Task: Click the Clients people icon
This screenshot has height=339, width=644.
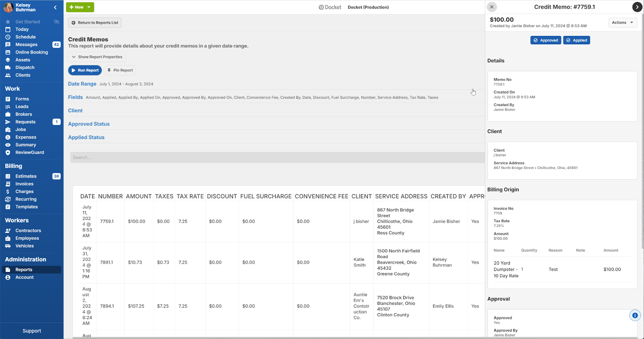Action: pyautogui.click(x=8, y=75)
